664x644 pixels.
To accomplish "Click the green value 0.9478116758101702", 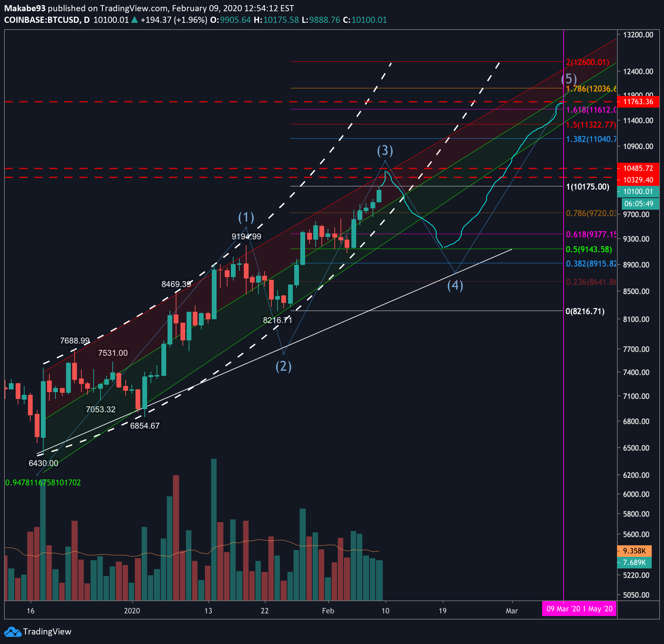I will (43, 482).
